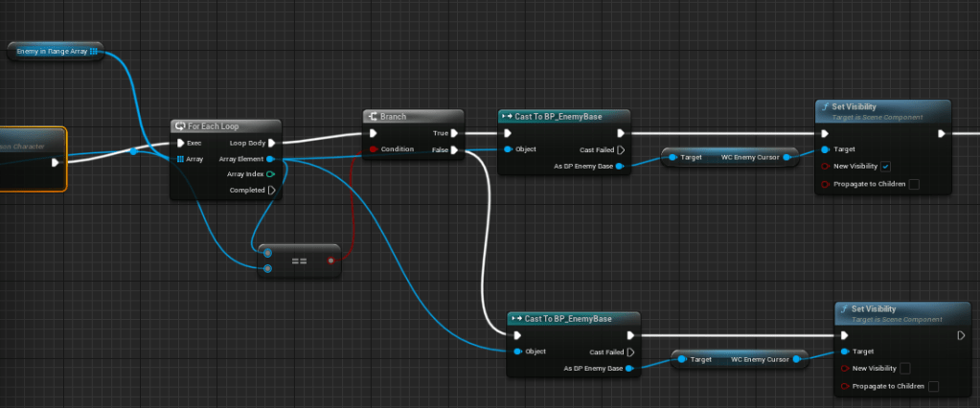Check Propagate to Children on lower Set Visibility
The width and height of the screenshot is (980, 408).
tap(933, 386)
